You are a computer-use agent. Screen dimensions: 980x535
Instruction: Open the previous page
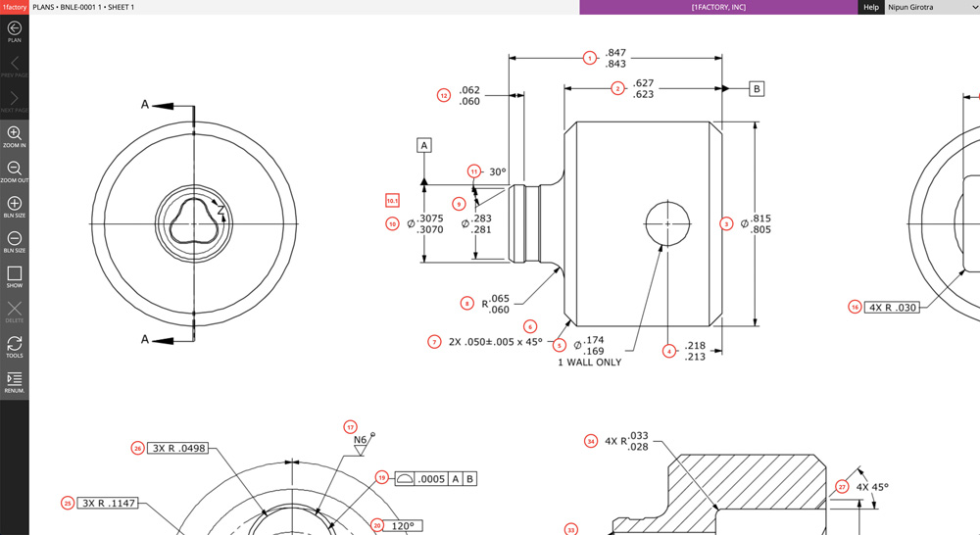[x=15, y=67]
